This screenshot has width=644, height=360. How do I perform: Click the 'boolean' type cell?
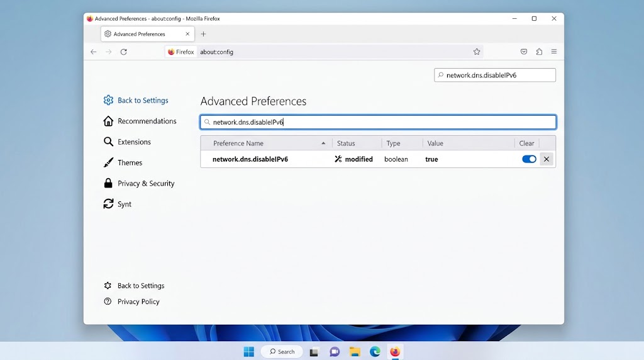pos(396,159)
